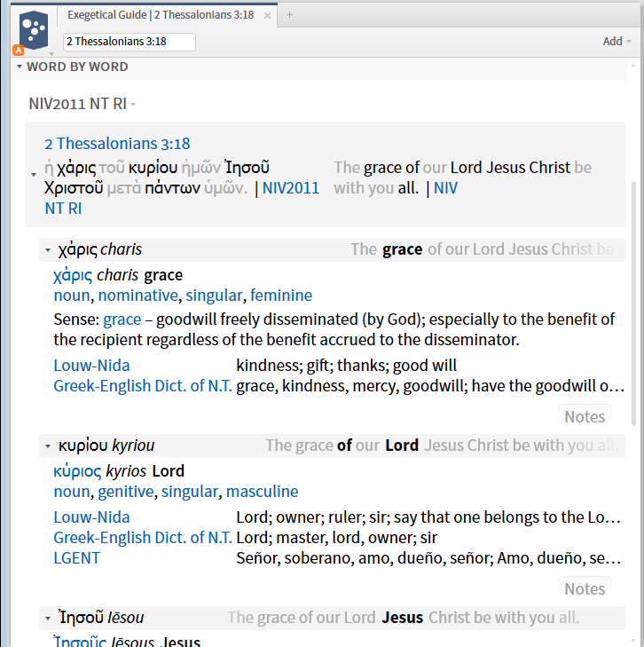Open the LGENT lexicon link
This screenshot has width=644, height=647.
point(76,558)
